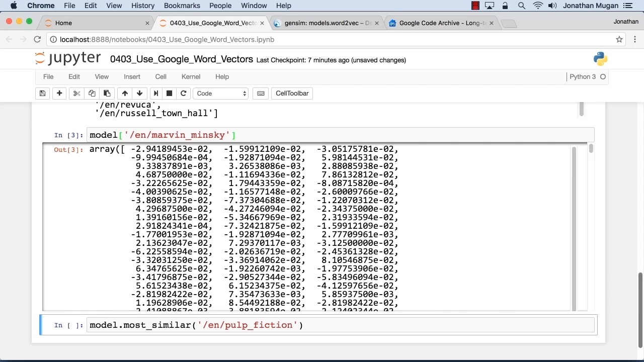Screen dimensions: 644x362
Task: Reload the page in Chrome
Action: (37, 39)
